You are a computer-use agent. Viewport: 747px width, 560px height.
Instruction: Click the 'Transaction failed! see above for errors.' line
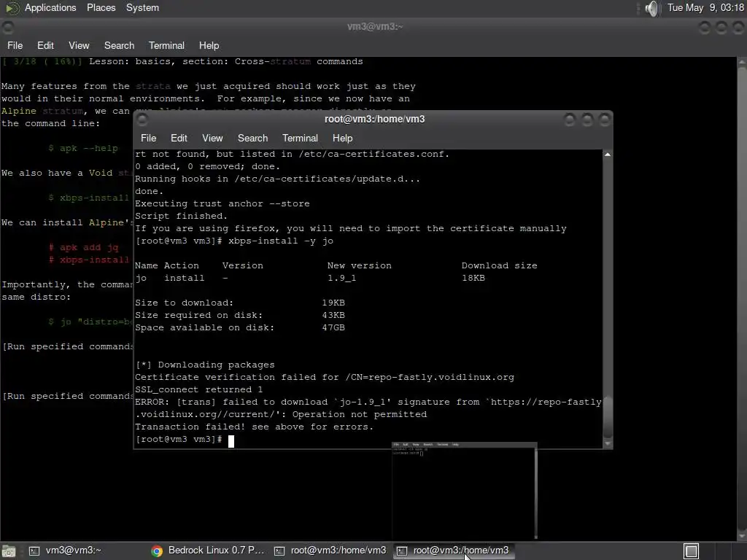click(255, 427)
